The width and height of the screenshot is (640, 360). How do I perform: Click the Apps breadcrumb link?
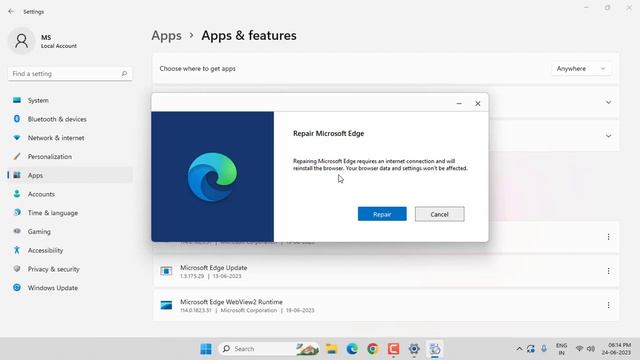click(167, 36)
